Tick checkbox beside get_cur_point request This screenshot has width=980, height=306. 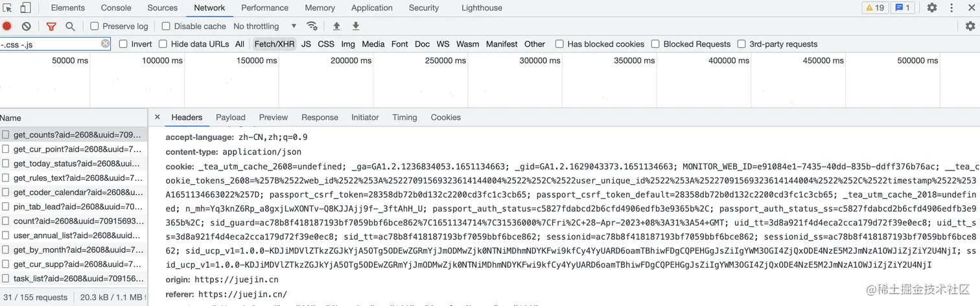(6, 149)
